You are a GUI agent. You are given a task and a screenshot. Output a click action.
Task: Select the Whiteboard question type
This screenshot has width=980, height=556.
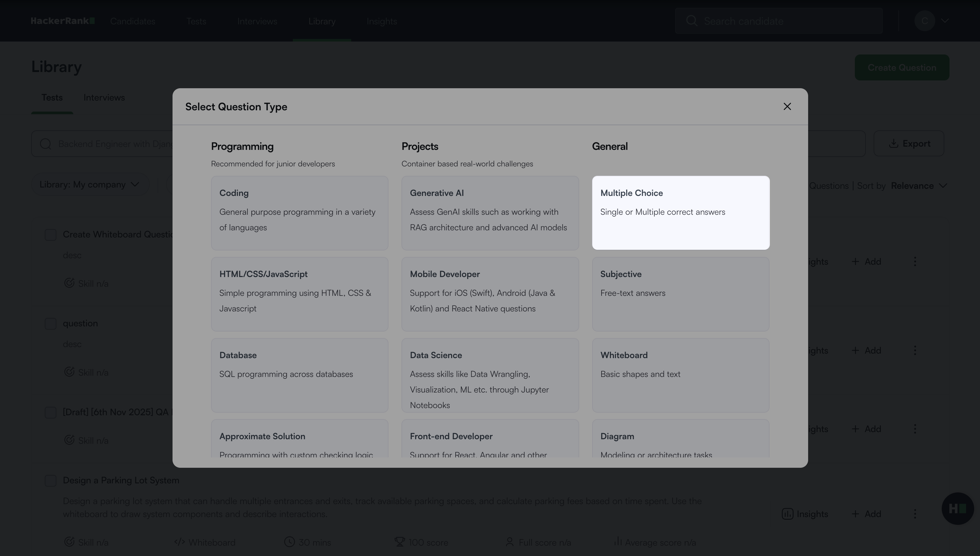[x=680, y=375]
